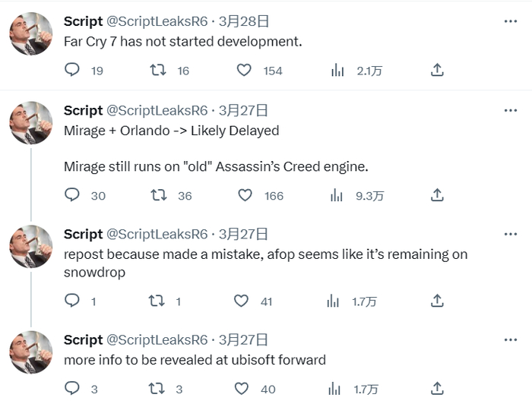Open Script's avatar on the Far Cry tweet

pos(30,33)
